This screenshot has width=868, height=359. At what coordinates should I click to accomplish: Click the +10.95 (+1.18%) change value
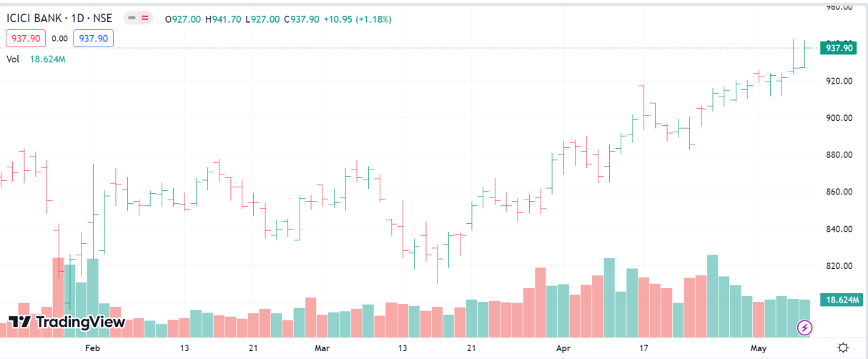[357, 19]
